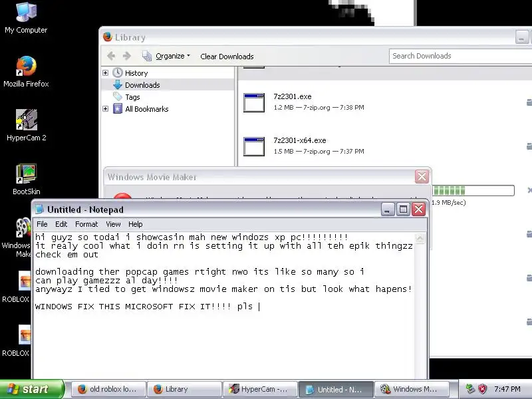Open containing folder for 7z2301.exe

pos(529,102)
